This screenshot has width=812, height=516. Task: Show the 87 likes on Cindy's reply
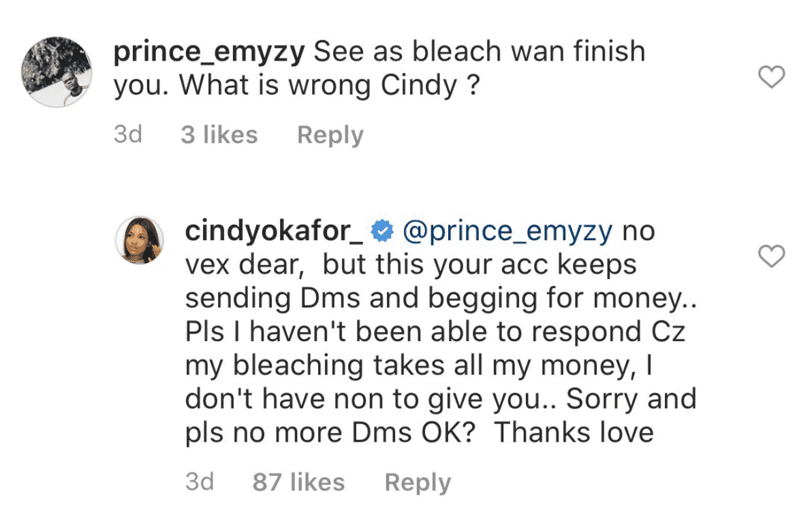coord(298,483)
